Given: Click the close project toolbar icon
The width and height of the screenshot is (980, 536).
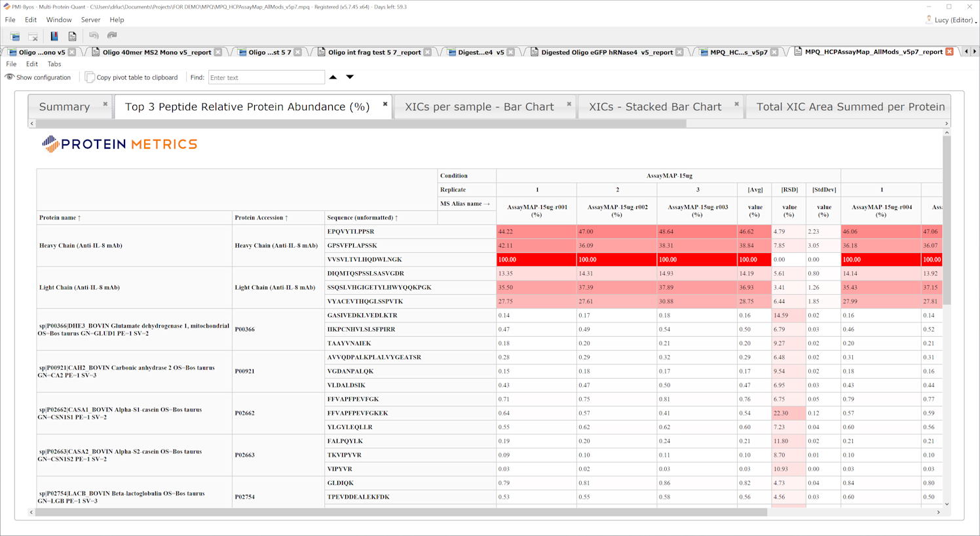Looking at the screenshot, I should coord(33,36).
